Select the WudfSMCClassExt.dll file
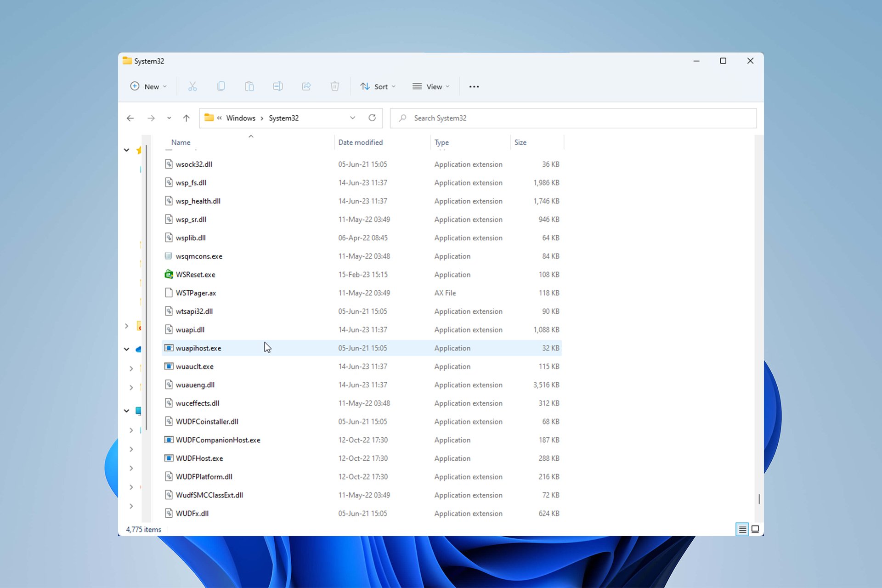This screenshot has height=588, width=882. 362,495
